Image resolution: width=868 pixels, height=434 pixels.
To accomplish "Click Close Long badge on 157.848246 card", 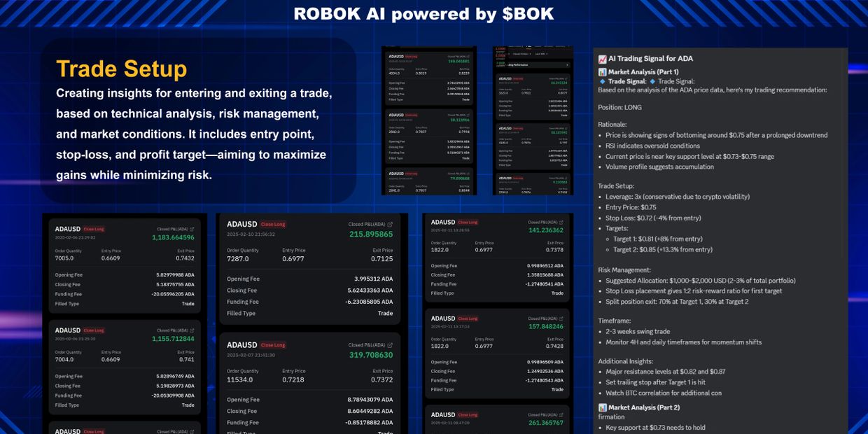I will point(468,318).
